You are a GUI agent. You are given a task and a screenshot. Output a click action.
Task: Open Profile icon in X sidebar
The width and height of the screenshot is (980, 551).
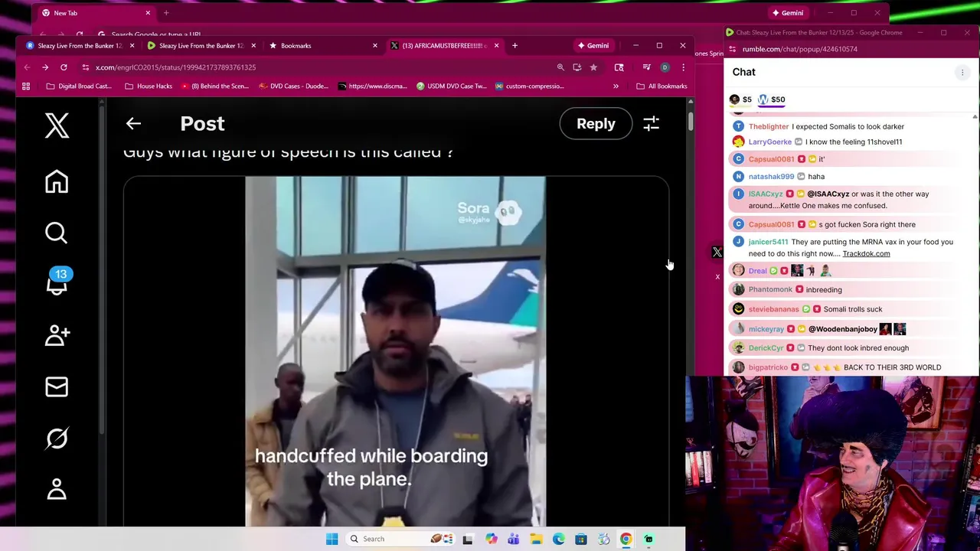pos(57,489)
